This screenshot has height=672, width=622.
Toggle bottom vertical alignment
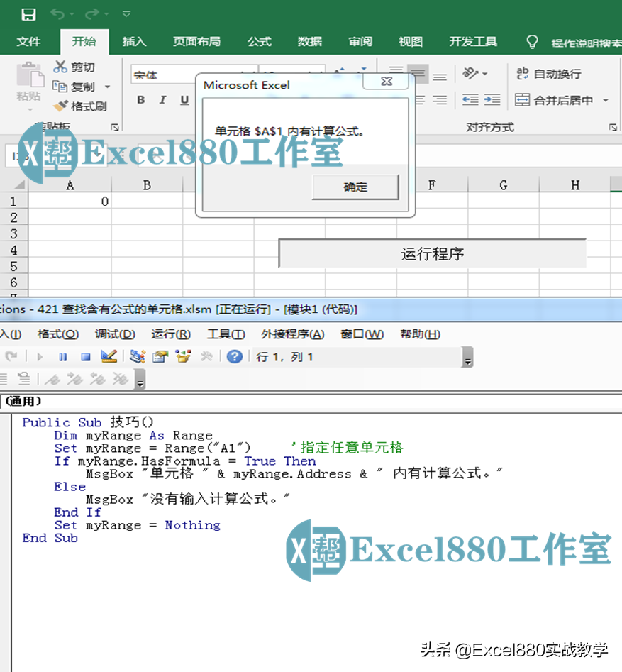[440, 76]
